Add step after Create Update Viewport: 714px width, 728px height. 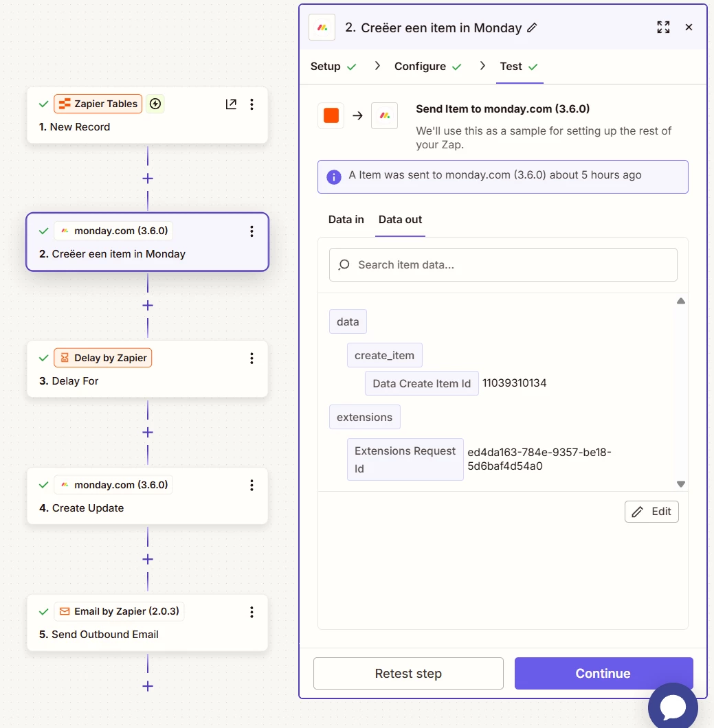click(148, 559)
